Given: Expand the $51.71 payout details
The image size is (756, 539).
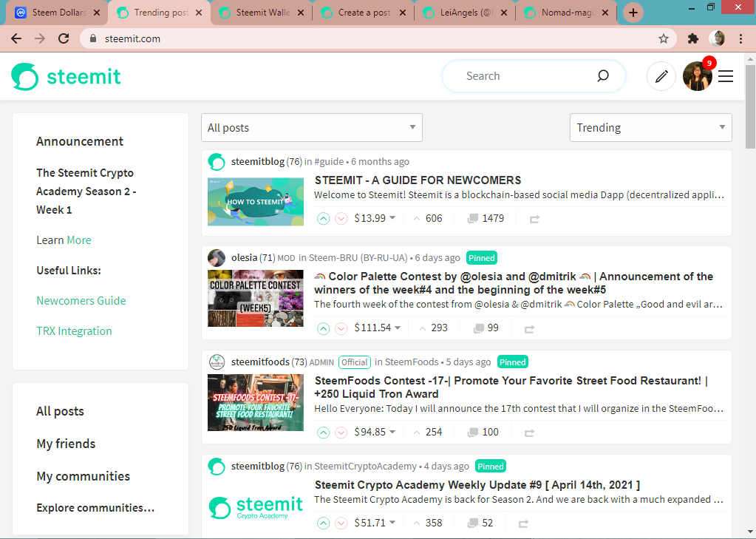Looking at the screenshot, I should click(375, 523).
